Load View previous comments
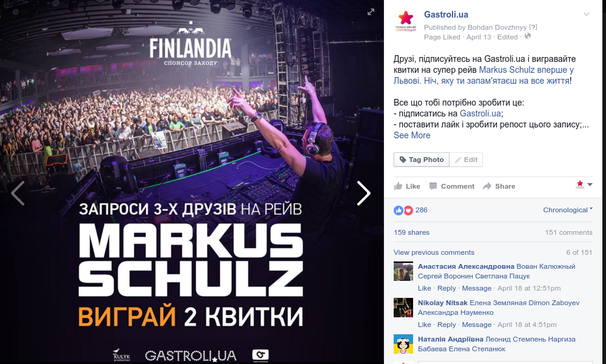Viewport: 606px width, 364px height. click(434, 252)
